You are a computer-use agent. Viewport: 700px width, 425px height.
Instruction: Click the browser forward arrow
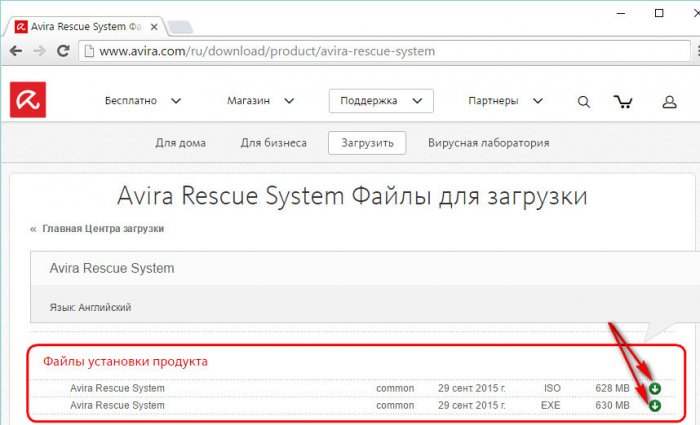[x=39, y=51]
